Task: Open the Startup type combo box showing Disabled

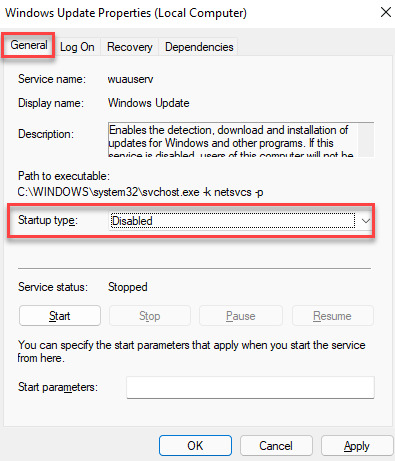Action: (241, 221)
